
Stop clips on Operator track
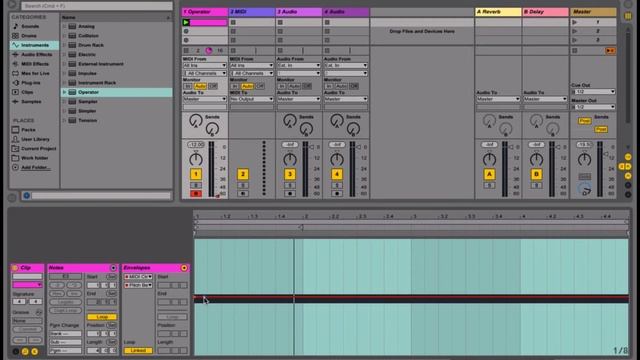tap(186, 51)
